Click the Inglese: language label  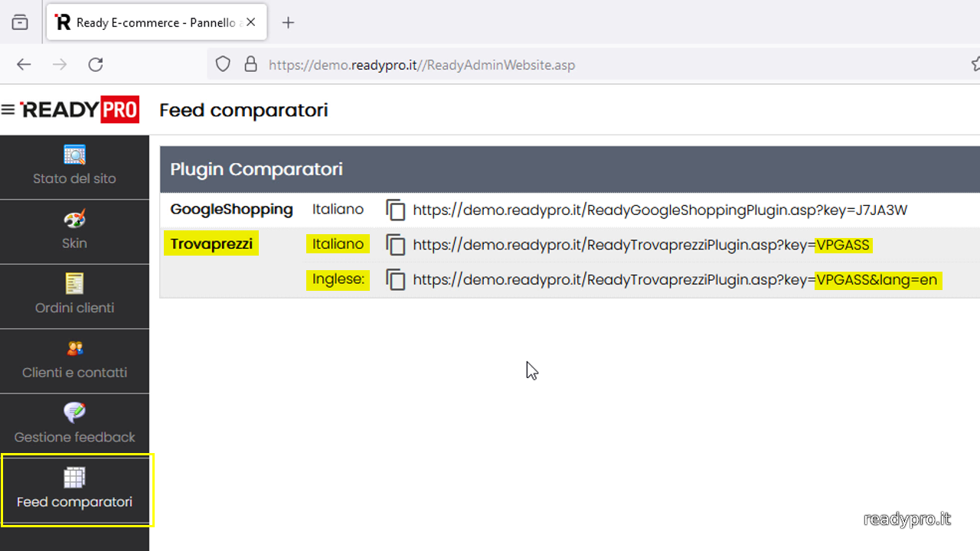[338, 279]
